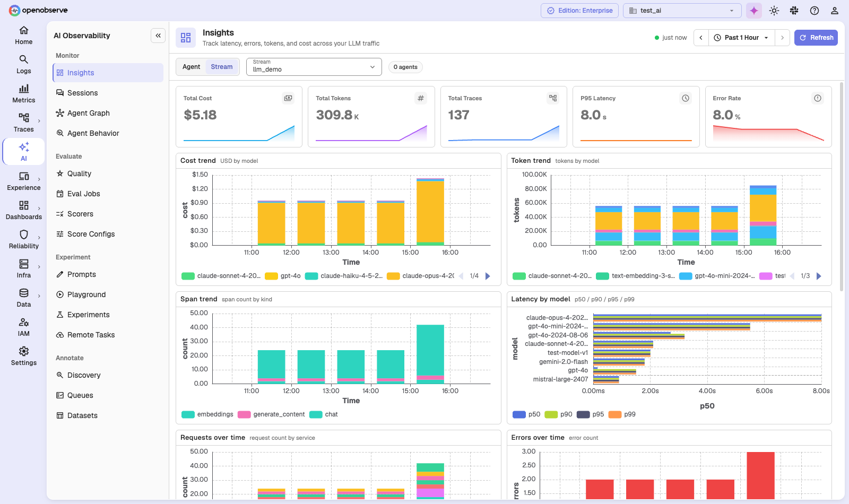Click Edition: Enterprise badge

(x=579, y=11)
